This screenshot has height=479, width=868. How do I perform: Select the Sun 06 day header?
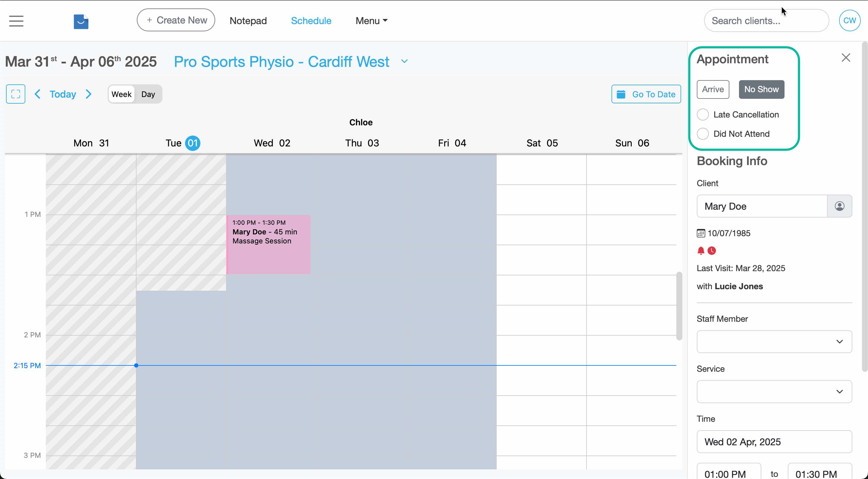coord(632,143)
